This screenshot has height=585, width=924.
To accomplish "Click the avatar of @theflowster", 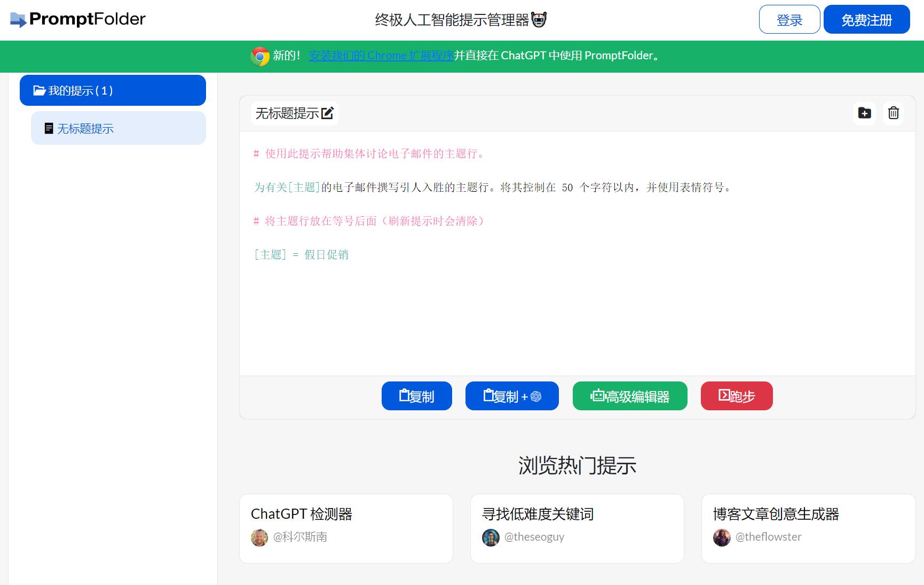I will tap(722, 537).
